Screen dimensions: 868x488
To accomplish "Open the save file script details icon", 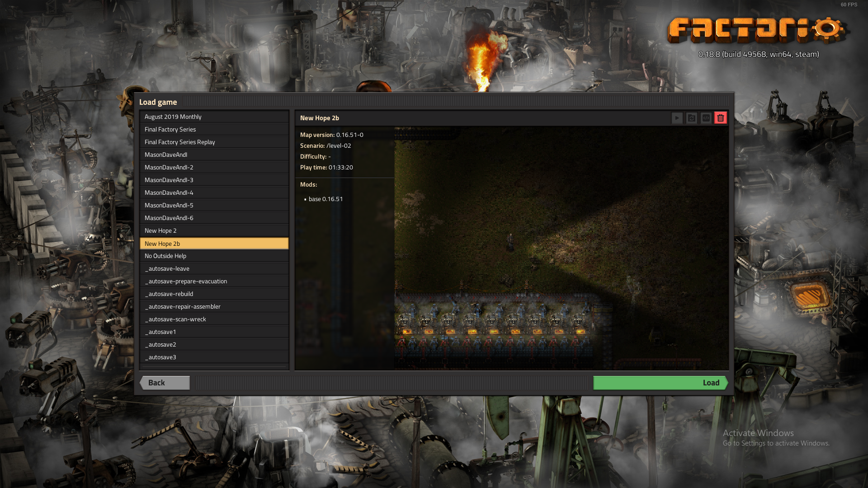I will [706, 118].
